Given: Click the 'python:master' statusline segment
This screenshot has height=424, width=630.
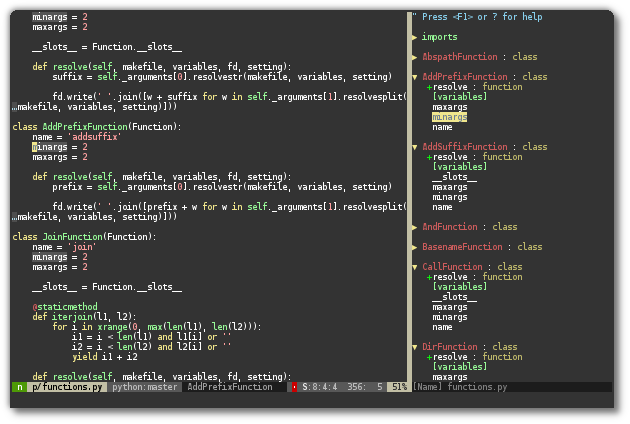Looking at the screenshot, I should (145, 387).
